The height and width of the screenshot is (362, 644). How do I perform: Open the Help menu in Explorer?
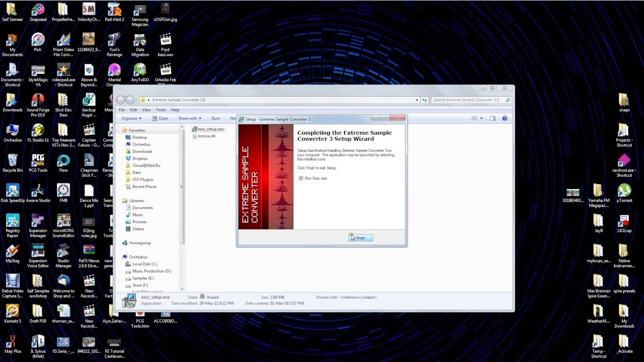pos(175,110)
